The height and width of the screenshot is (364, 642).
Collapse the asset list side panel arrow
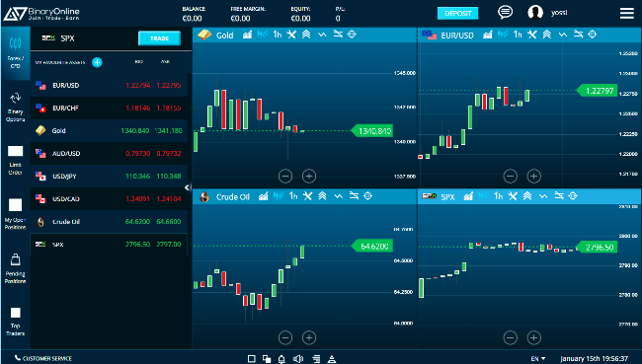pos(187,187)
